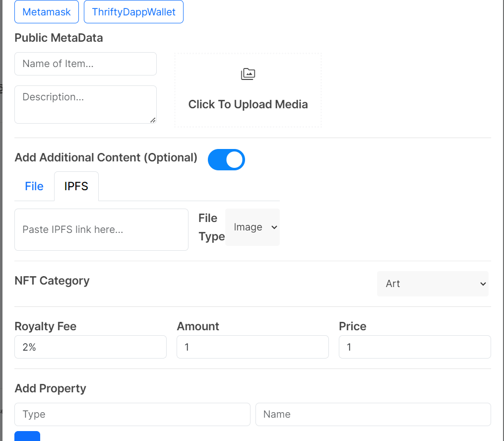Click into the Description text area
The image size is (504, 441).
tap(85, 104)
